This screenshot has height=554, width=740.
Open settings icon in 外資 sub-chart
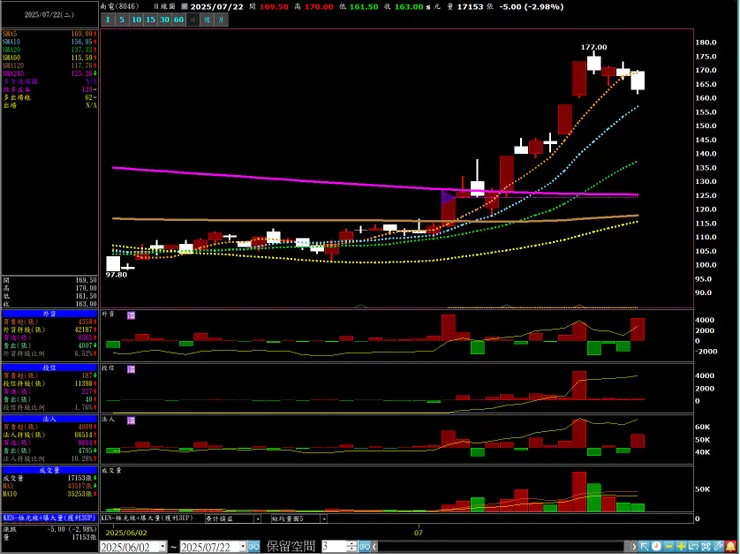pyautogui.click(x=131, y=315)
